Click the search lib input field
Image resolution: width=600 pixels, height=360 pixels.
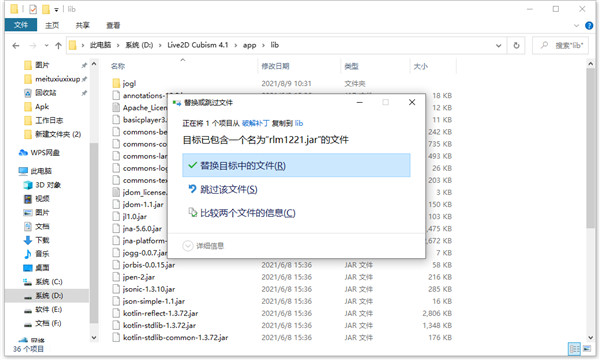(561, 46)
